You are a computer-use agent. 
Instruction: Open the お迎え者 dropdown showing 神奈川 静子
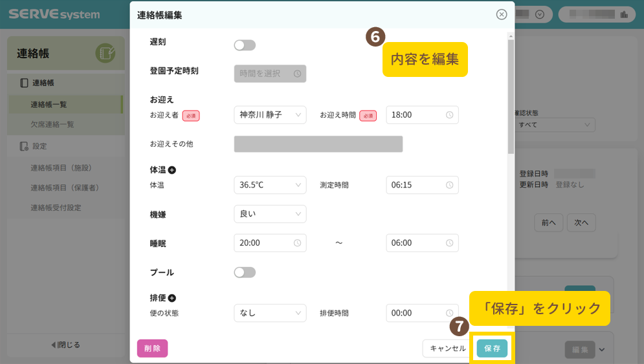270,115
